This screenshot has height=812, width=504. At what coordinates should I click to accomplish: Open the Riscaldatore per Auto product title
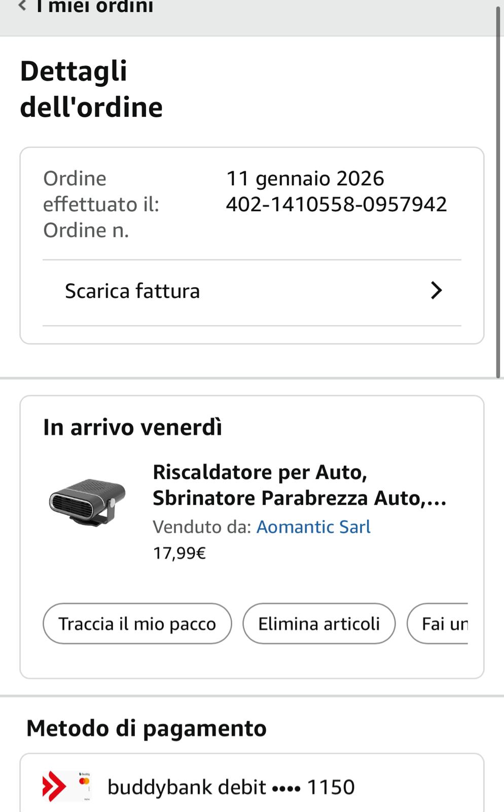pos(299,485)
